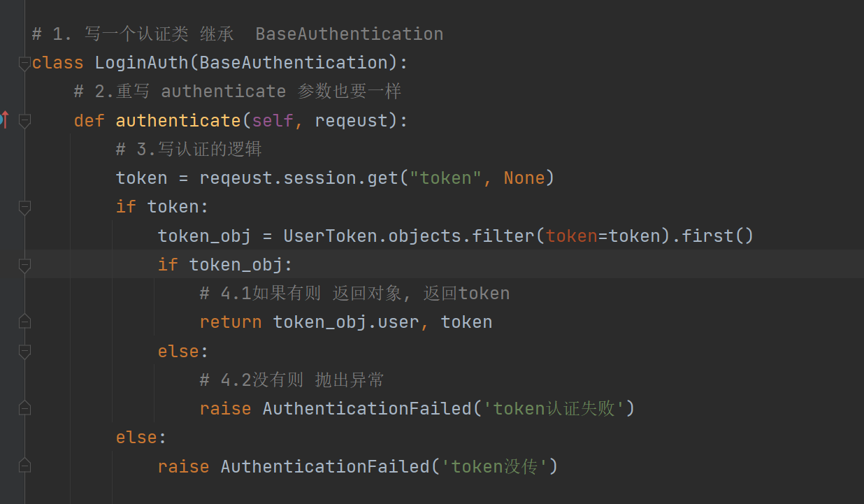Collapse the inner else block fold marker

coord(24,352)
